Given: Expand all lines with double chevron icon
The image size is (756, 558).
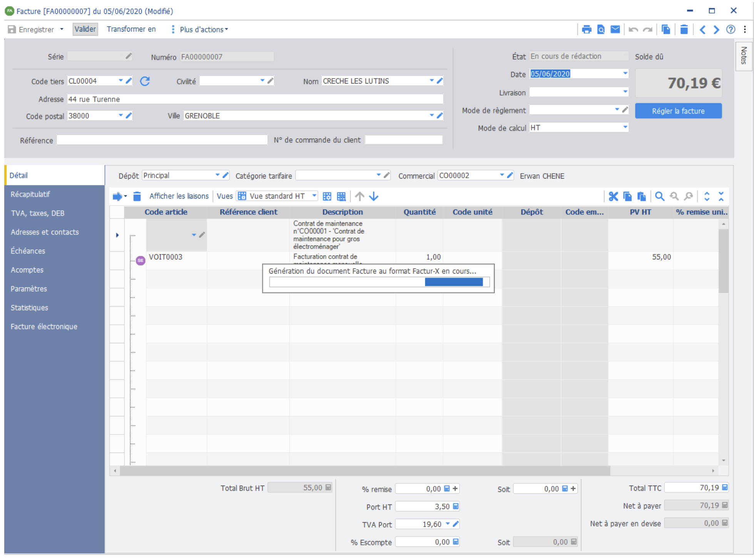Looking at the screenshot, I should (x=707, y=196).
